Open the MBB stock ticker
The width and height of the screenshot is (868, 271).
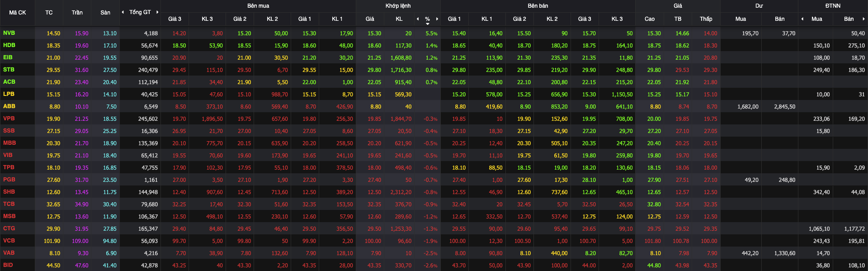pyautogui.click(x=9, y=143)
